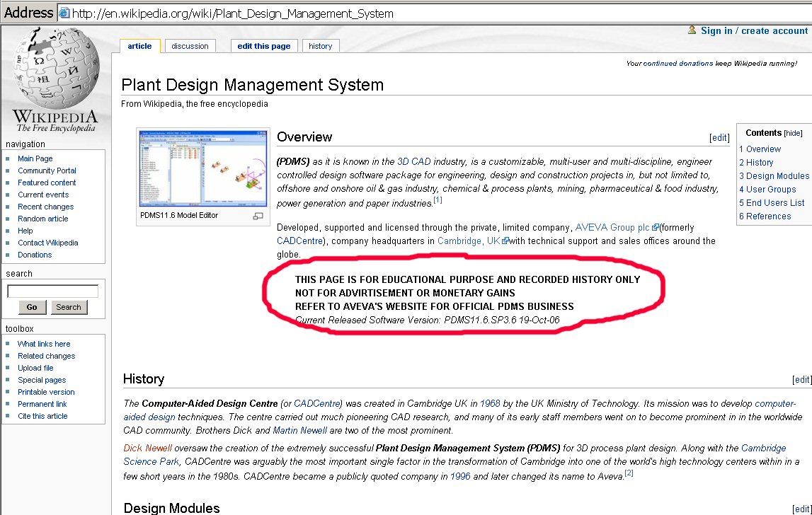
Task: Open the history tab
Action: coord(321,46)
